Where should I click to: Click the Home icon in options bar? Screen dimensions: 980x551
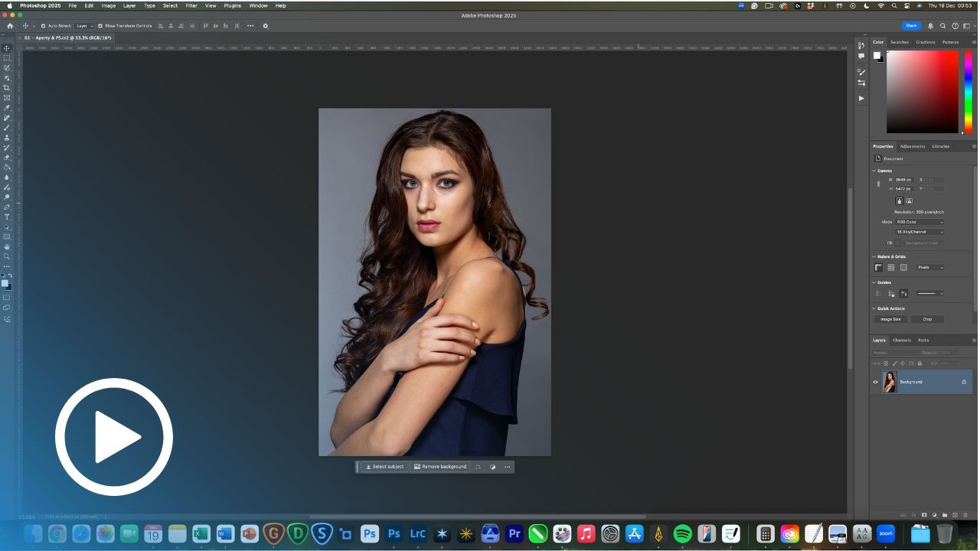[x=10, y=26]
